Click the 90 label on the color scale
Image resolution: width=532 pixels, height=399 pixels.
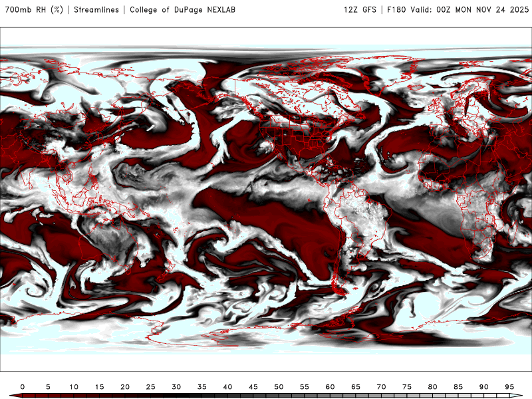click(x=484, y=387)
